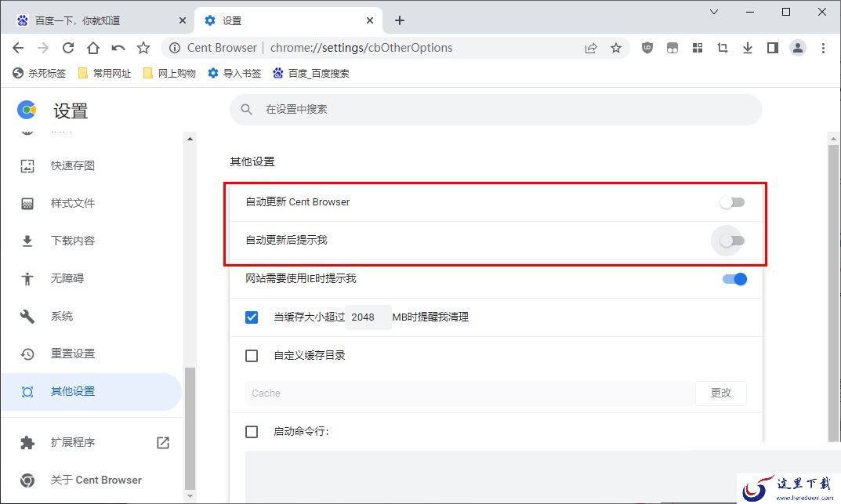This screenshot has height=504, width=841.
Task: Click the 2048 cache size field
Action: tap(368, 317)
